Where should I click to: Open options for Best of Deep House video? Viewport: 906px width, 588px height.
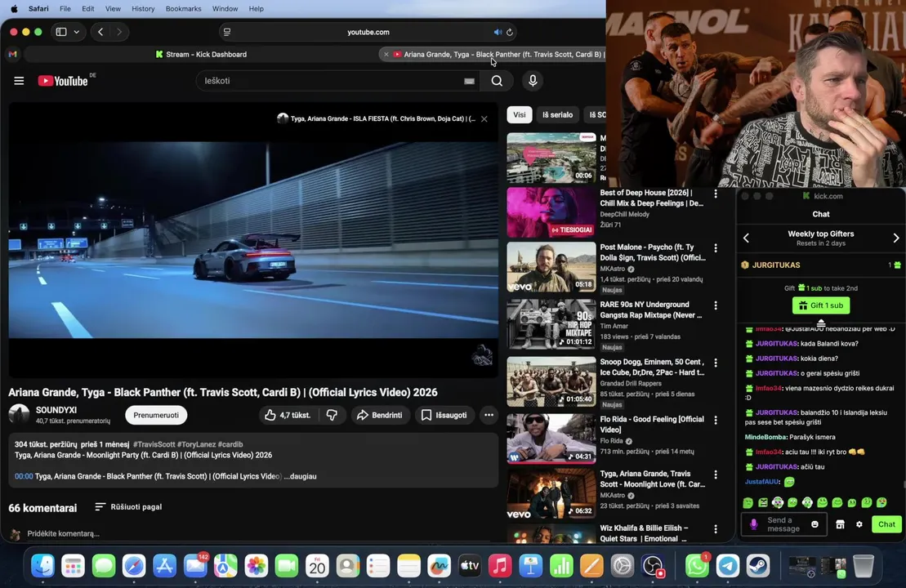(716, 194)
